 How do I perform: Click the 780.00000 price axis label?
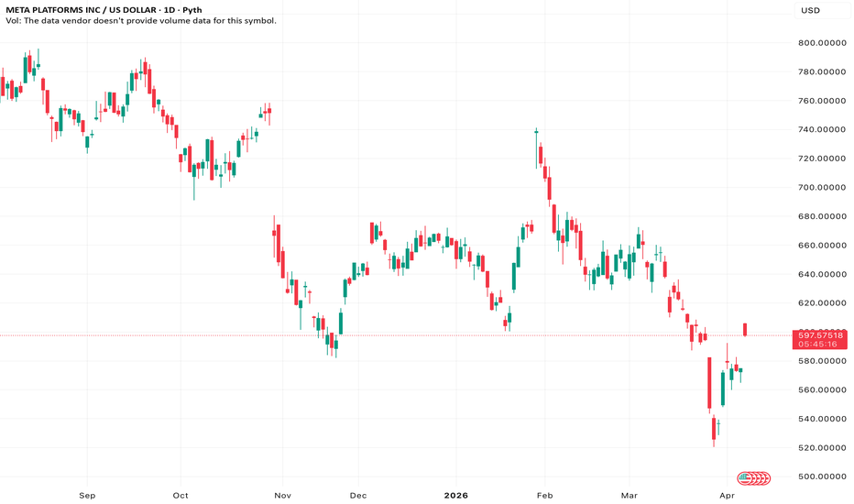[x=822, y=71]
